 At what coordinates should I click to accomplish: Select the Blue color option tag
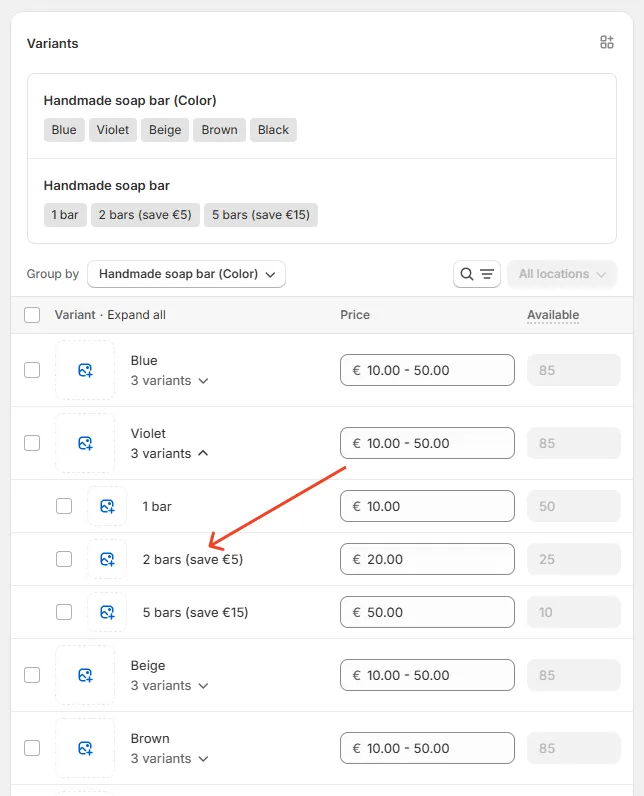(64, 130)
